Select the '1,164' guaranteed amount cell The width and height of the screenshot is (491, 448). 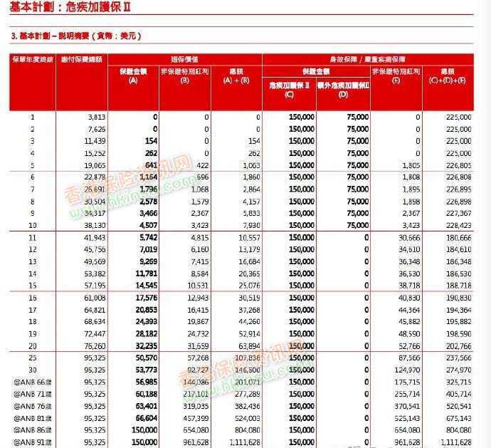[x=149, y=177]
